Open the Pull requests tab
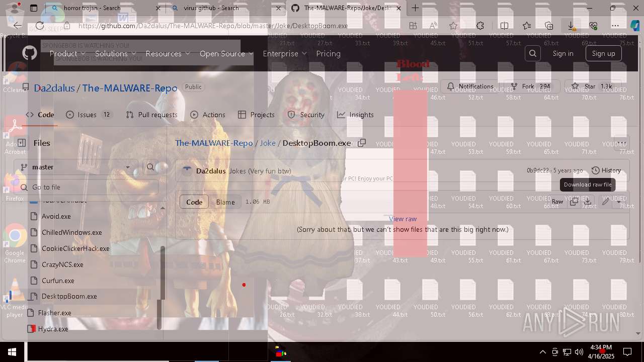The image size is (644, 362). tap(151, 115)
